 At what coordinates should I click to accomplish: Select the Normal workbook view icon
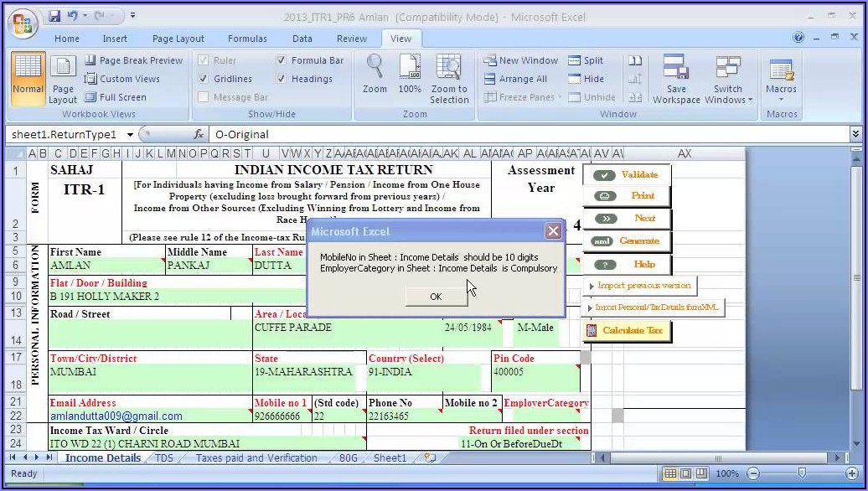pyautogui.click(x=28, y=72)
